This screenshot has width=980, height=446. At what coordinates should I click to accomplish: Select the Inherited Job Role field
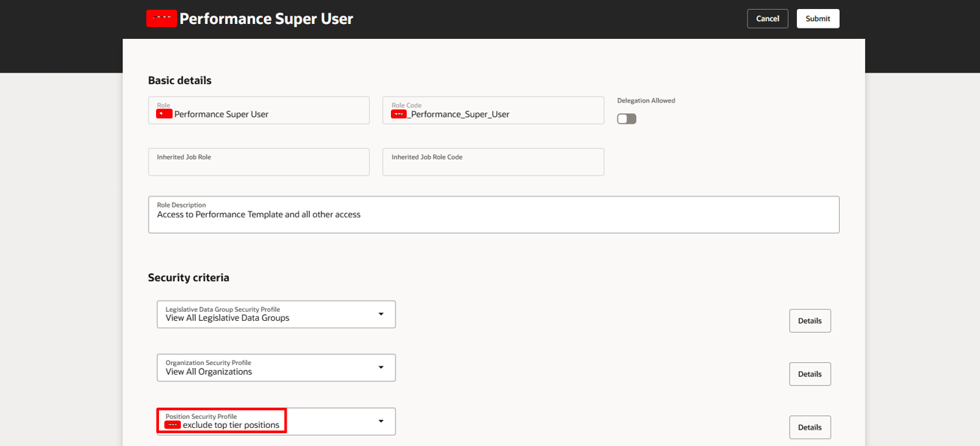coord(259,162)
